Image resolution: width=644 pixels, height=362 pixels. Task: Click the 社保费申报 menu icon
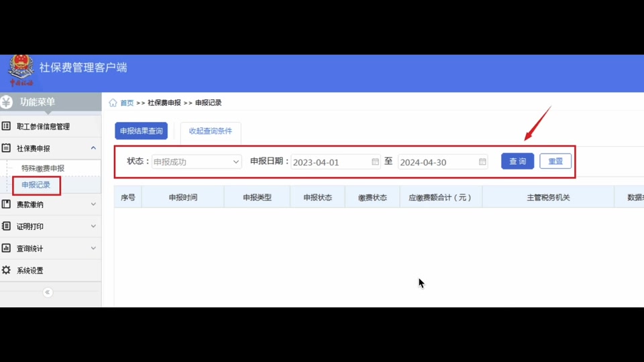[x=6, y=147]
